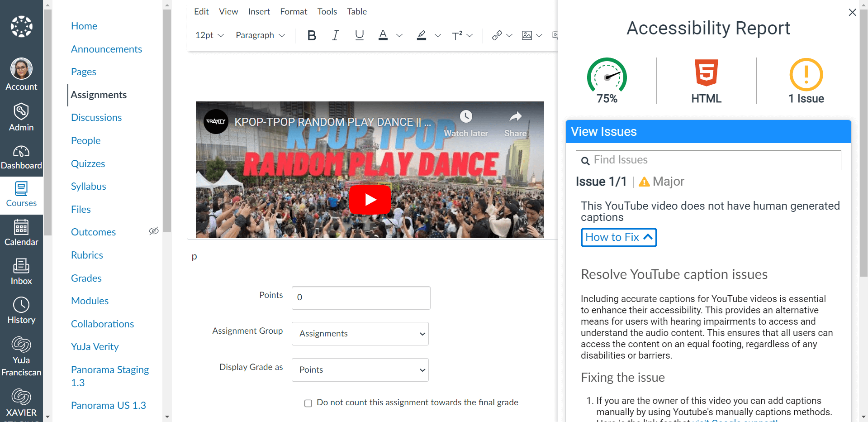
Task: Toggle underline formatting
Action: (x=360, y=35)
